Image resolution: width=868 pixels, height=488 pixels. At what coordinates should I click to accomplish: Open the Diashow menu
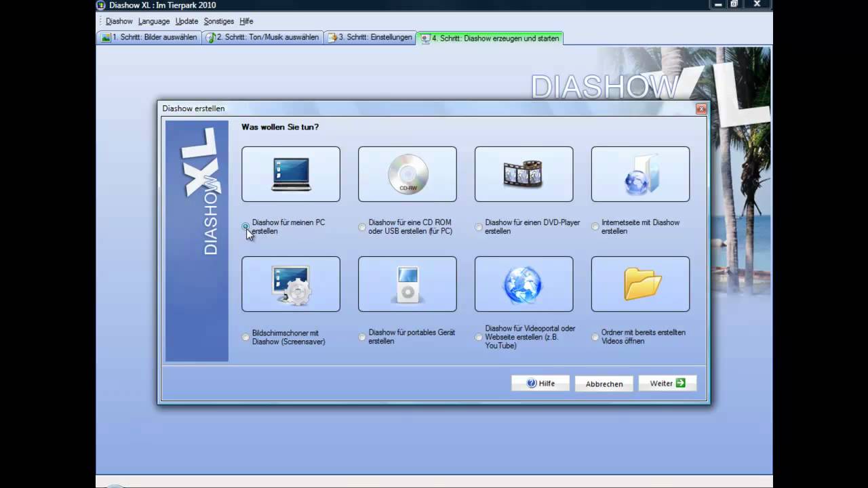pyautogui.click(x=119, y=22)
